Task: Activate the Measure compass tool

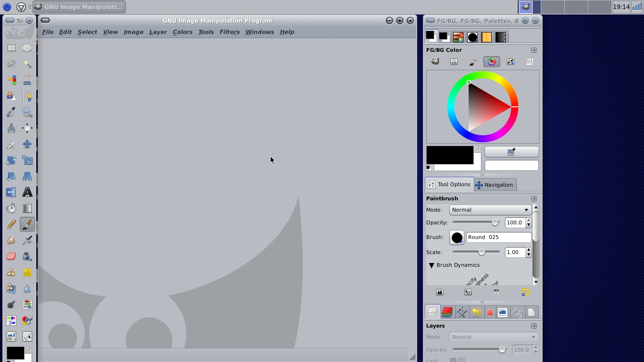Action: click(x=11, y=128)
